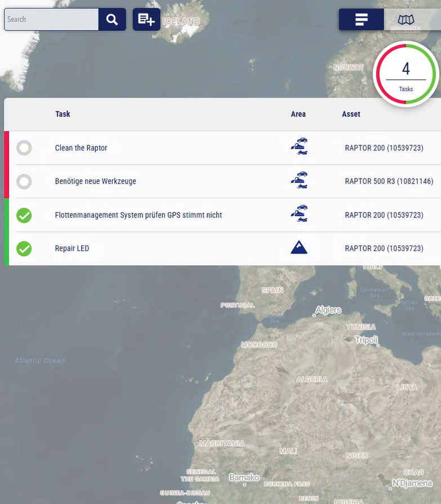The image size is (441, 504).
Task: Click mountain area icon for Repair LED
Action: tap(299, 248)
